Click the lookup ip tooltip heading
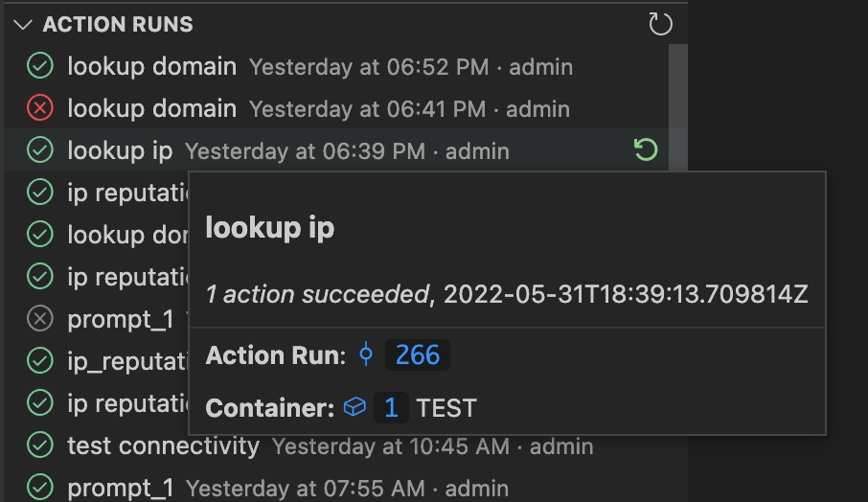 tap(270, 227)
